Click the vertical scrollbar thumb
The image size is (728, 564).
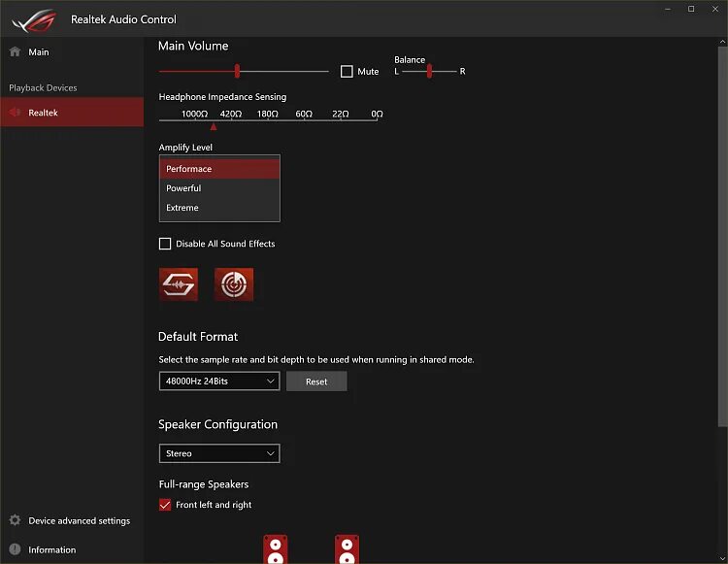coord(722,237)
